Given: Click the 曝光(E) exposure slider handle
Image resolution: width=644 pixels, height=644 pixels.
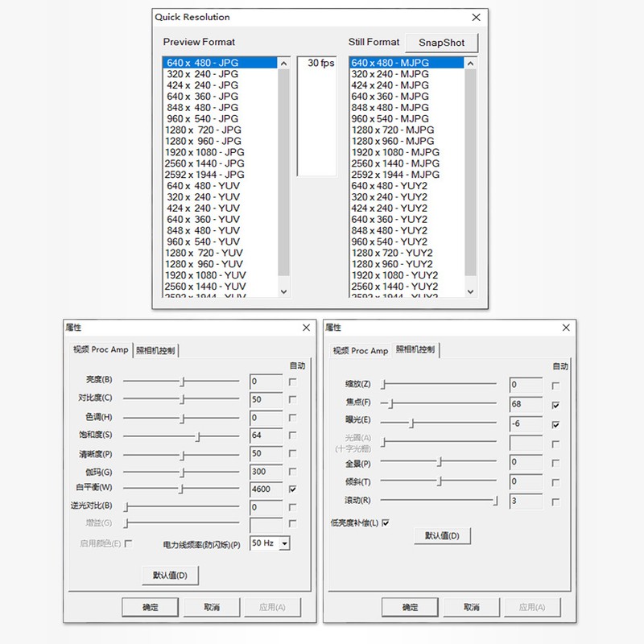Looking at the screenshot, I should [411, 423].
